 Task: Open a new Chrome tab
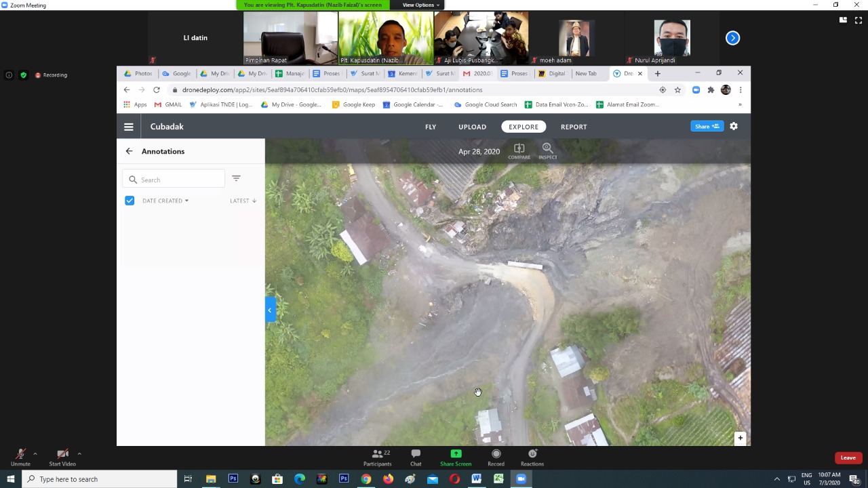tap(657, 73)
